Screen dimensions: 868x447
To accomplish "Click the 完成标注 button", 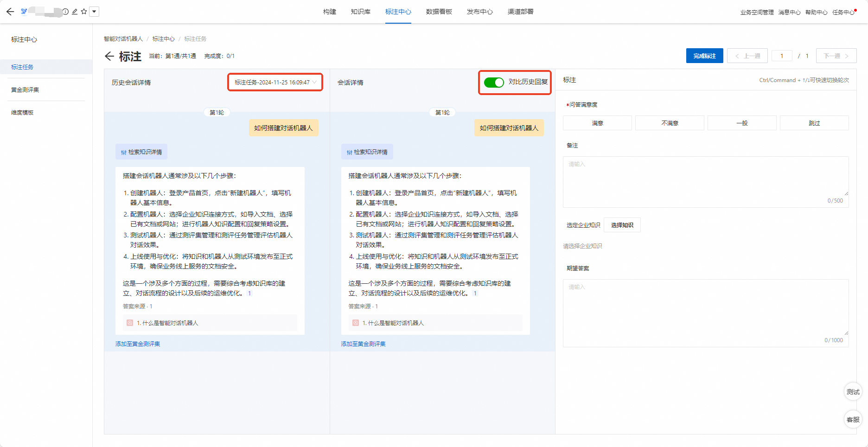I will point(704,56).
